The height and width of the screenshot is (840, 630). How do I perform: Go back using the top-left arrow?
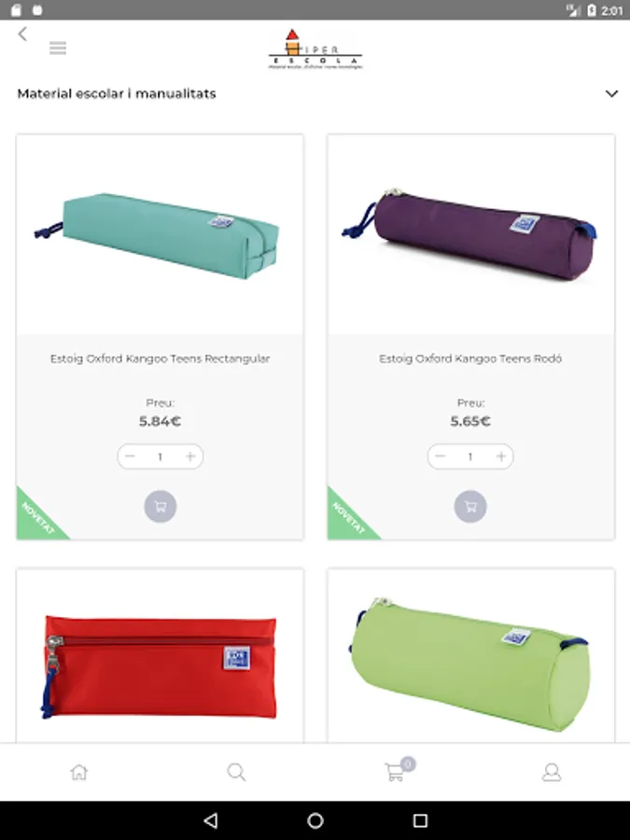tap(22, 34)
